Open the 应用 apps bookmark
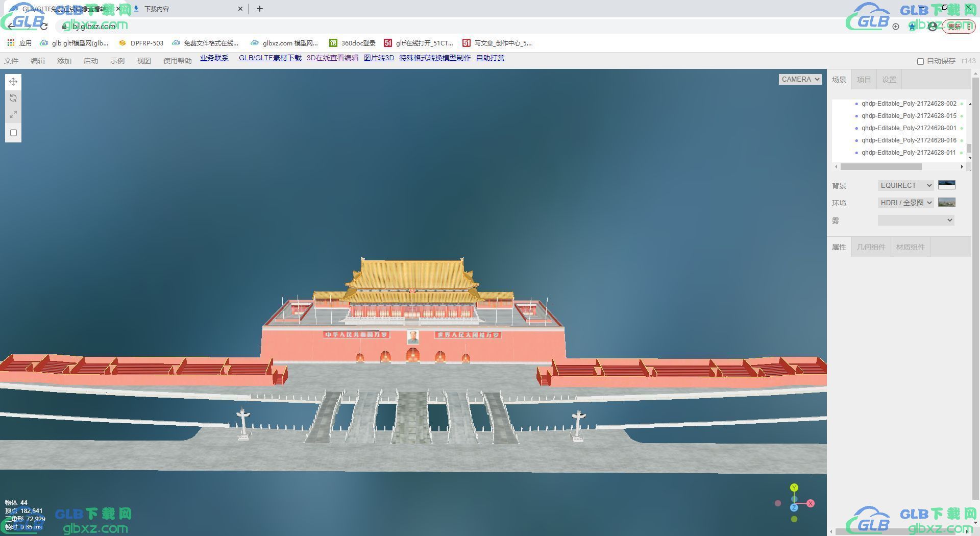Viewport: 980px width, 536px height. tap(19, 43)
